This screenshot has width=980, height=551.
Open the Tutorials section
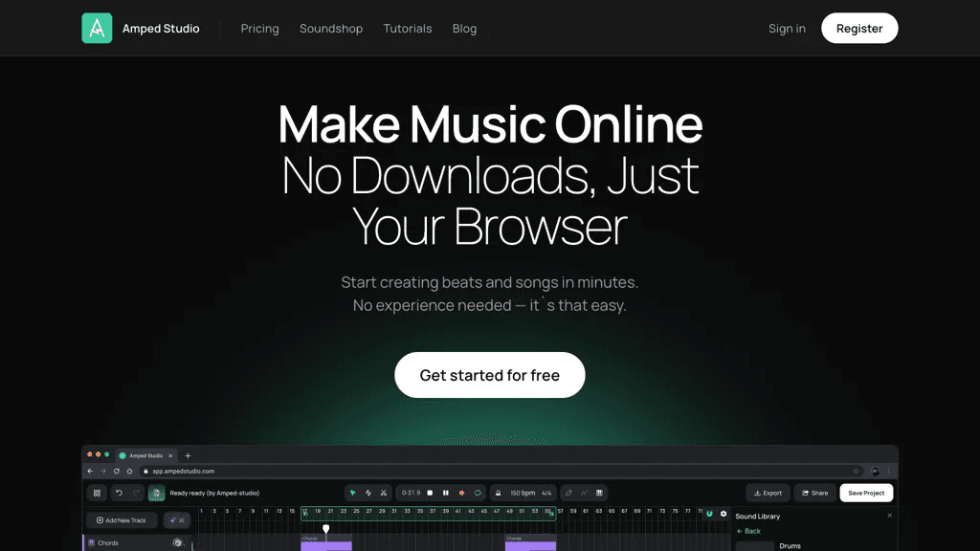click(408, 29)
